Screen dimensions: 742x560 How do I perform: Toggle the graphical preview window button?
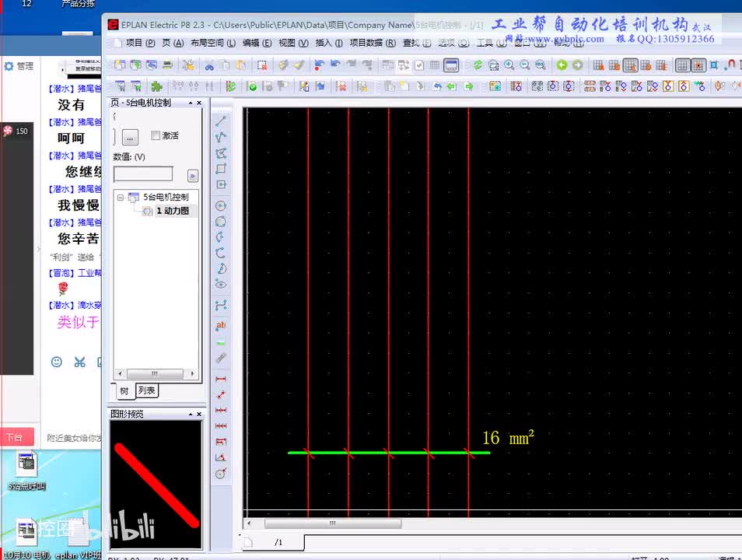[x=451, y=65]
